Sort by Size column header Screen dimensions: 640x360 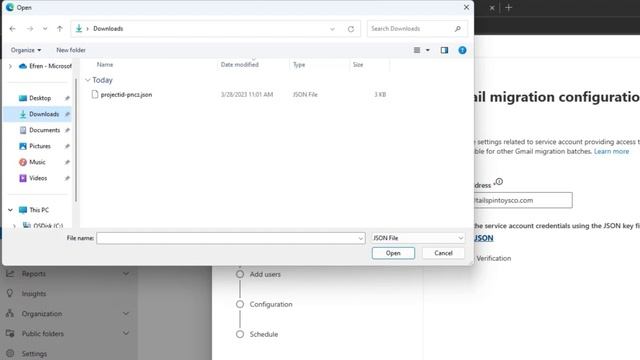tap(358, 64)
